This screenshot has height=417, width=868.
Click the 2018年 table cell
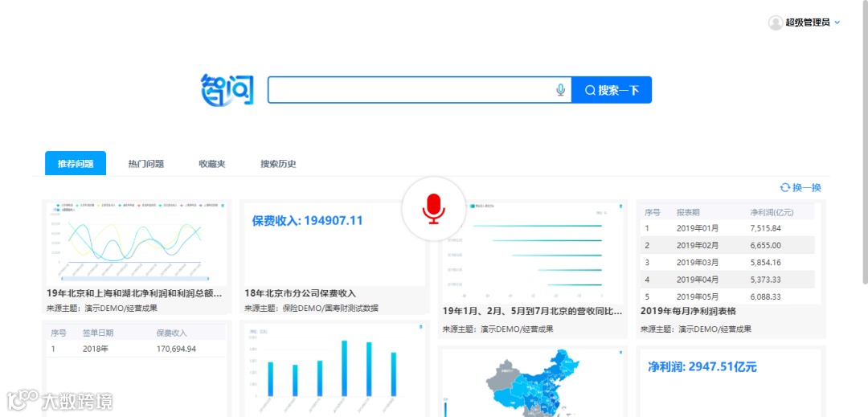pyautogui.click(x=95, y=349)
